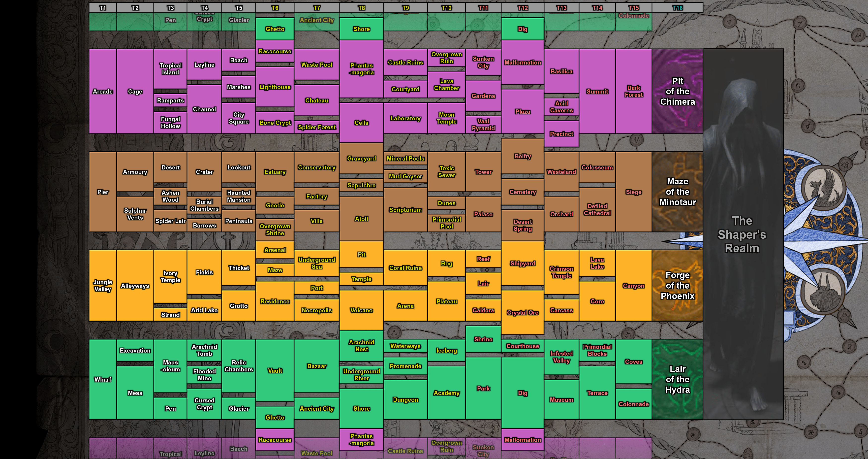Click the brown Pier map cell

click(x=103, y=192)
